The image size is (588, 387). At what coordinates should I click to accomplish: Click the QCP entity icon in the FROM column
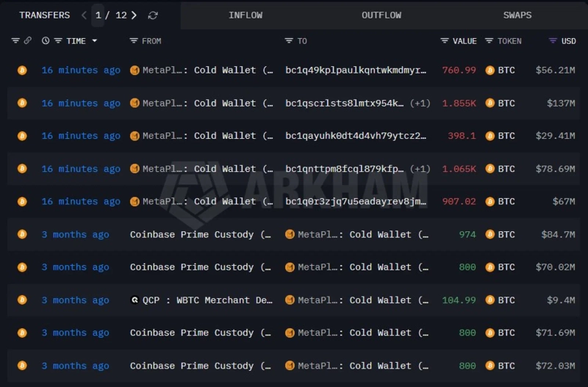pos(135,300)
